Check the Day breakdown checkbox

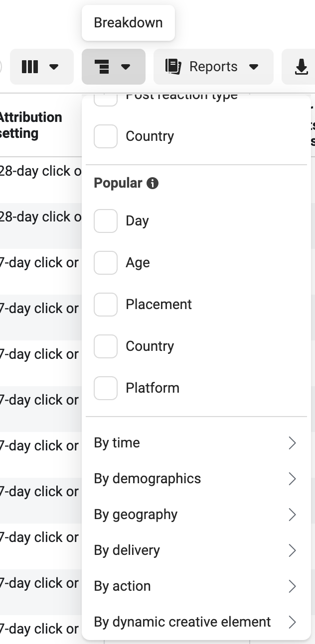click(106, 221)
